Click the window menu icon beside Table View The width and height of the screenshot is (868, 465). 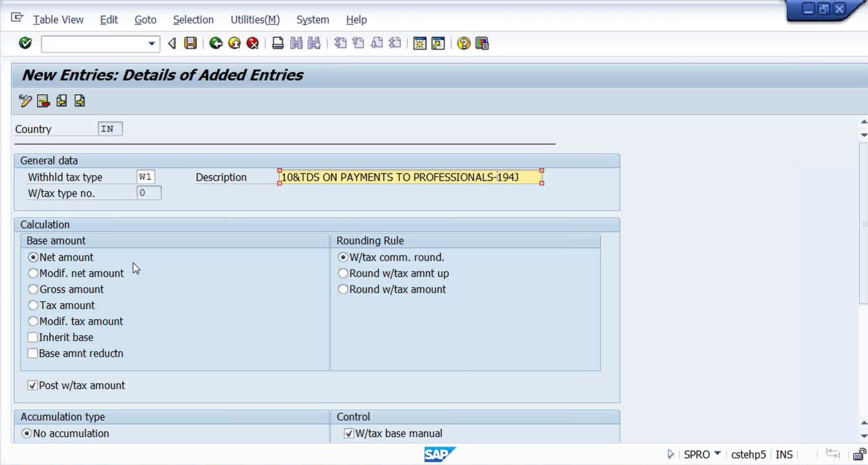coord(17,18)
